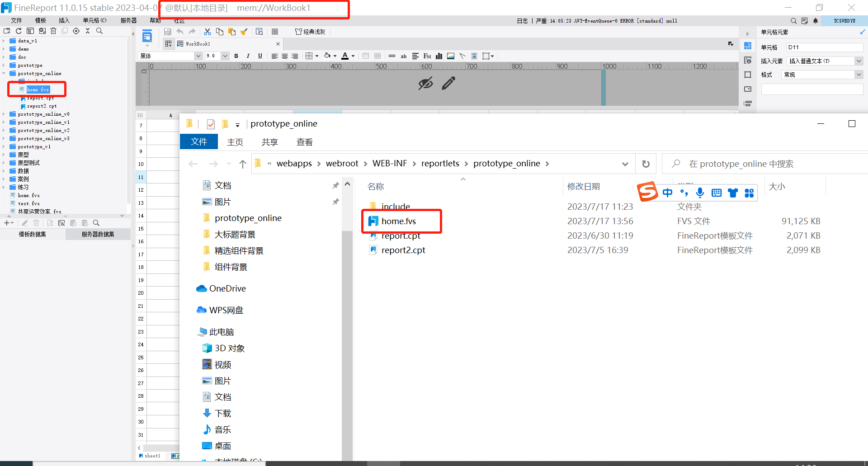Expand the prototype_online_v2 folder
The width and height of the screenshot is (868, 466).
tap(4, 130)
